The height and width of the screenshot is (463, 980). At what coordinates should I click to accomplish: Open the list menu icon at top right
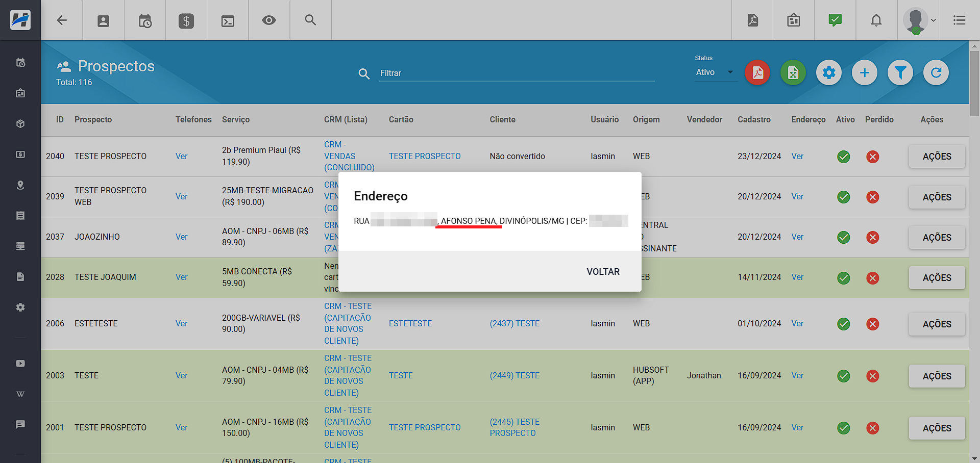pos(960,20)
